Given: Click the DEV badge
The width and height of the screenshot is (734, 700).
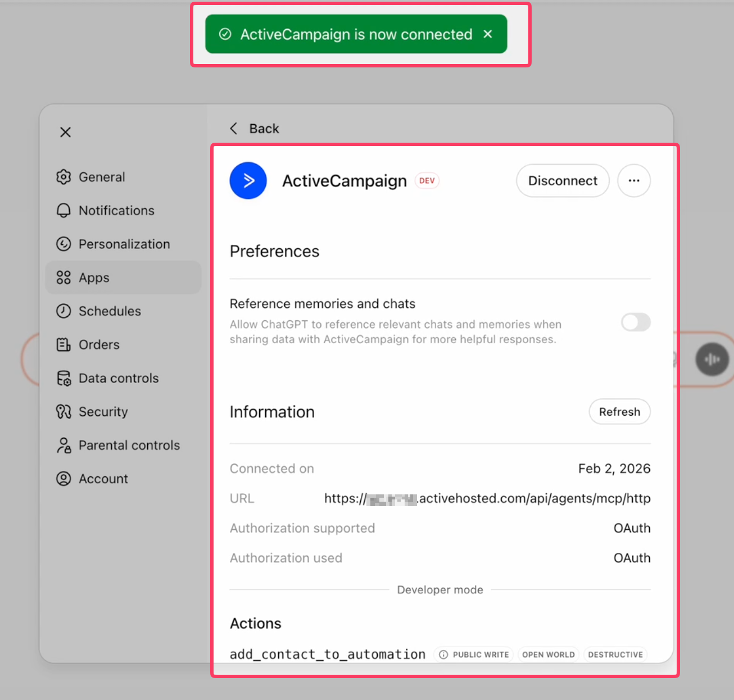Looking at the screenshot, I should point(427,181).
